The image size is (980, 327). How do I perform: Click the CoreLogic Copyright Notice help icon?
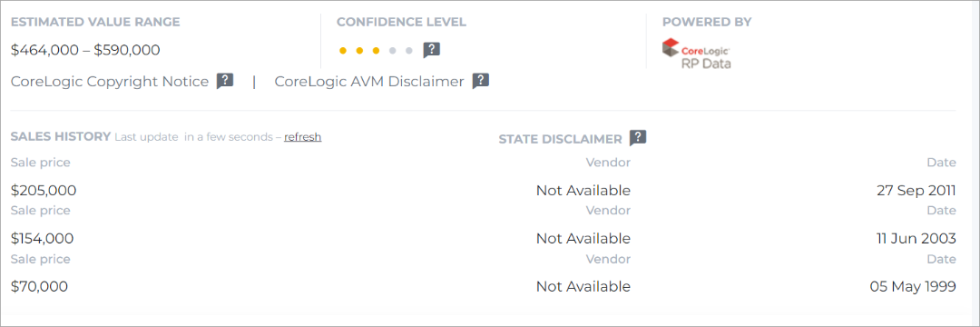tap(225, 81)
